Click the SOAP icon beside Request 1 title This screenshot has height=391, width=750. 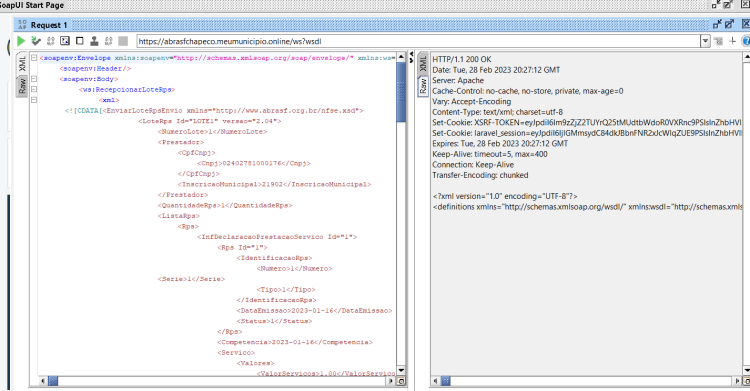click(22, 24)
